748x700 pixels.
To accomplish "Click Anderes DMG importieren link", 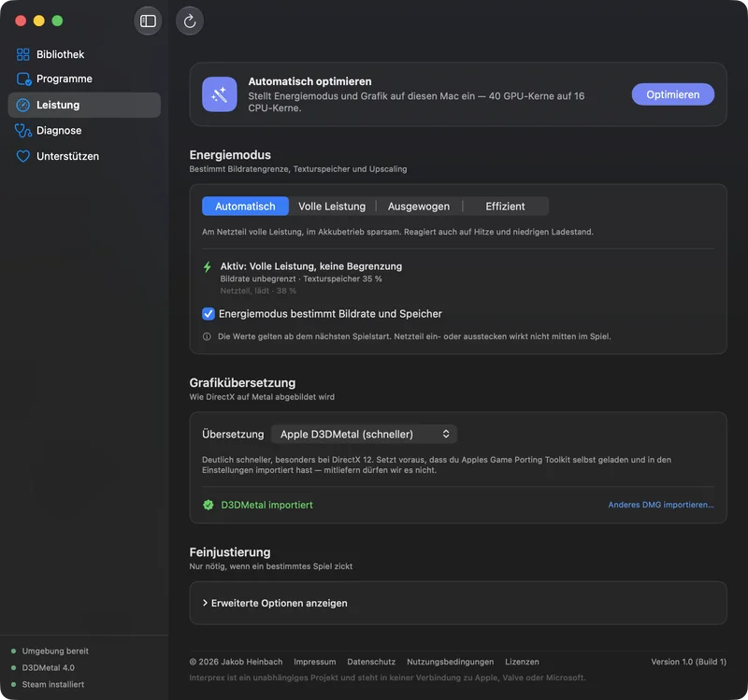I will pos(661,505).
